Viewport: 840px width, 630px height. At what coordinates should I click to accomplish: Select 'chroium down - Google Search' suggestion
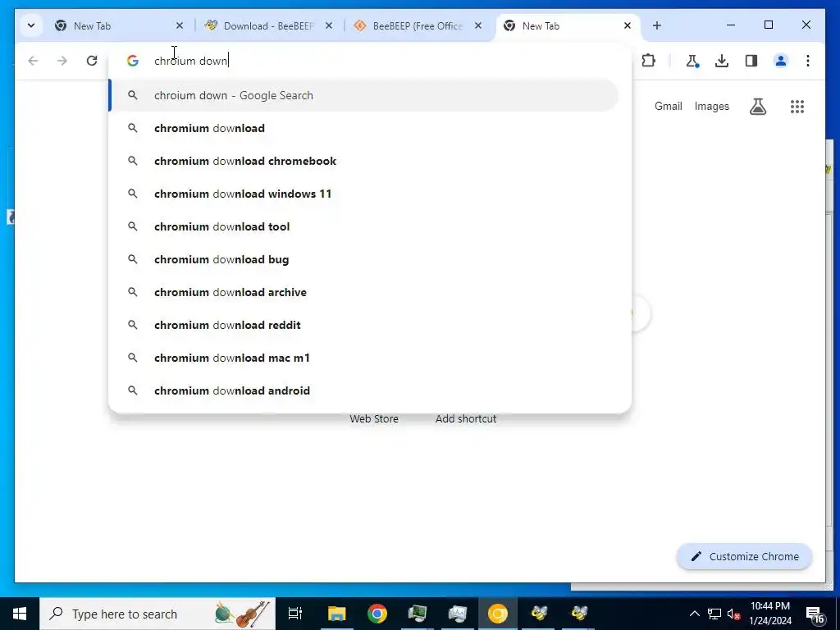click(x=364, y=95)
